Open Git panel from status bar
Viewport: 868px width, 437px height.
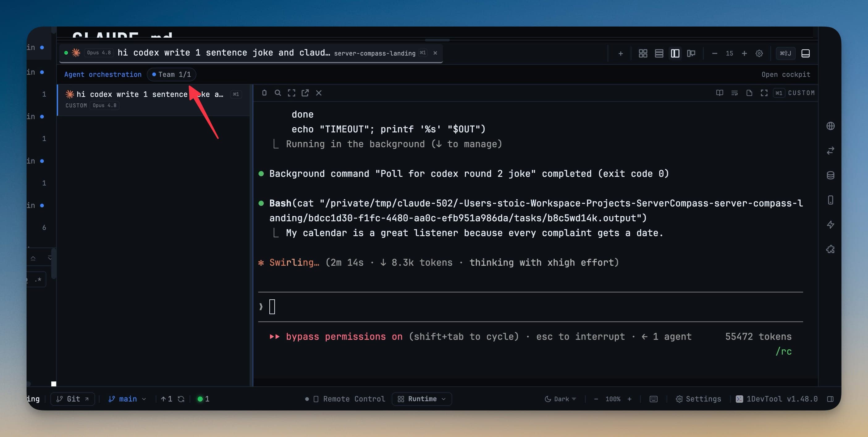click(73, 399)
